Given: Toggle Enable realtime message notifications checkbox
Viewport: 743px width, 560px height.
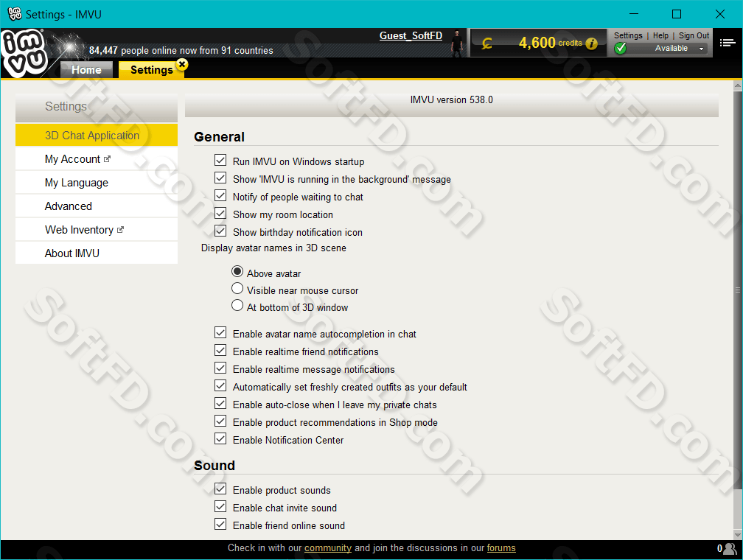Looking at the screenshot, I should pos(220,368).
